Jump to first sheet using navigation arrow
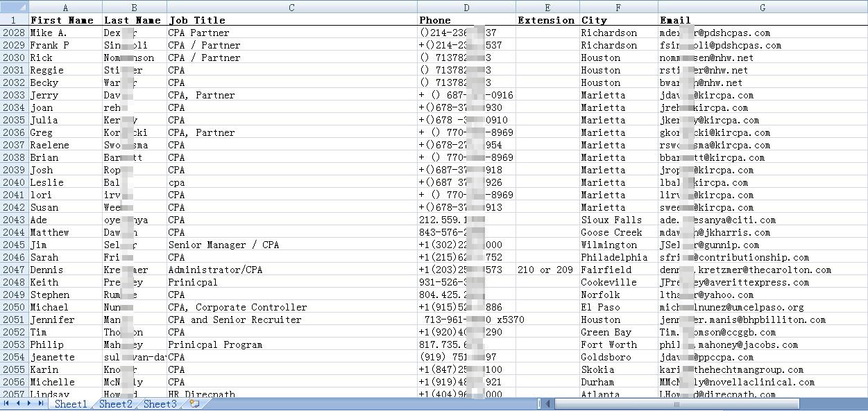This screenshot has width=868, height=411. [x=7, y=403]
